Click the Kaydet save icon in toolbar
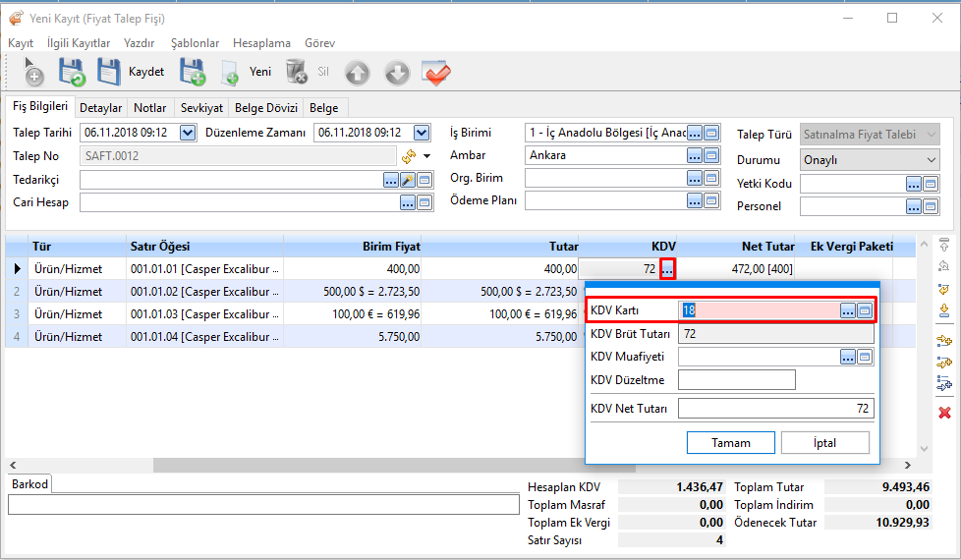This screenshot has width=961, height=560. 108,72
